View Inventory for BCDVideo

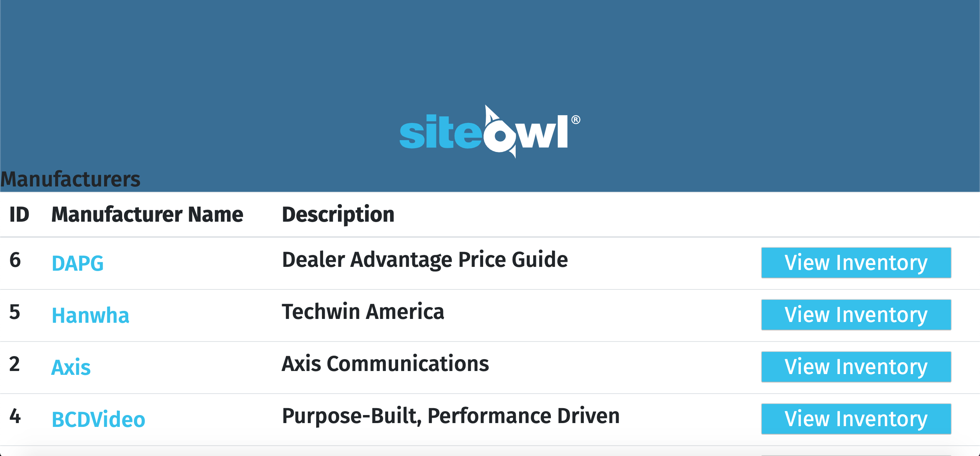[x=856, y=419]
